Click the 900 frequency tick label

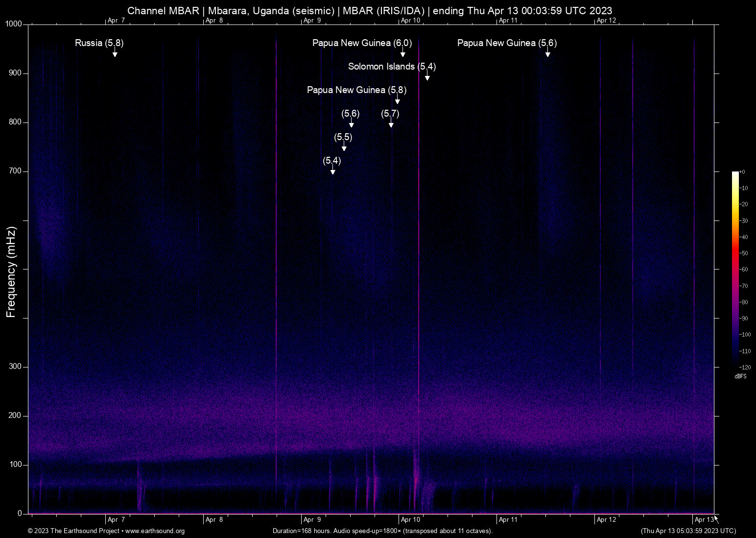tap(15, 73)
